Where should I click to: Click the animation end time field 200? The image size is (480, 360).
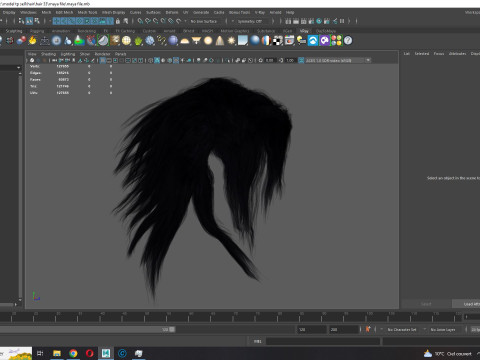[343, 329]
